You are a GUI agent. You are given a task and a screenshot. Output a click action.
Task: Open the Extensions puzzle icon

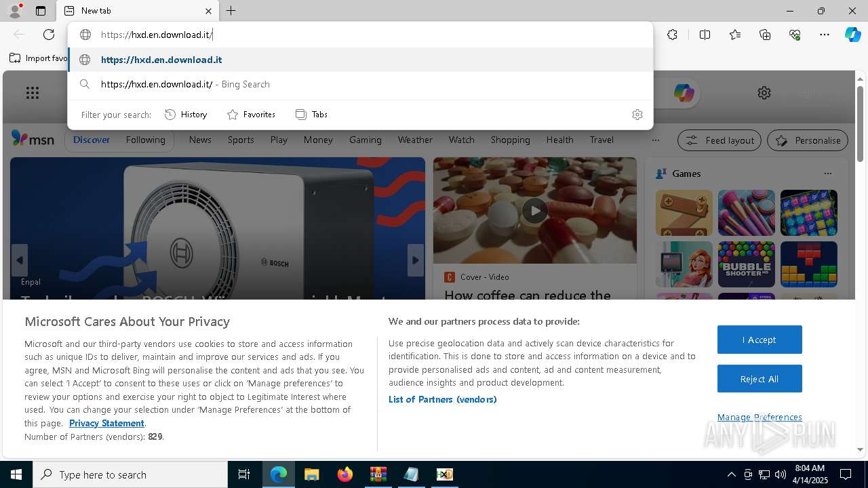click(x=672, y=35)
